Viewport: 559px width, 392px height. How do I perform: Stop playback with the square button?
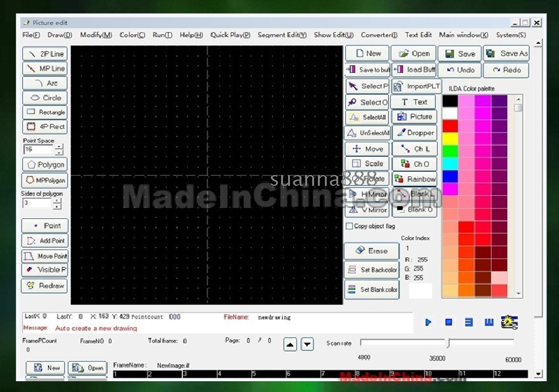[x=449, y=322]
